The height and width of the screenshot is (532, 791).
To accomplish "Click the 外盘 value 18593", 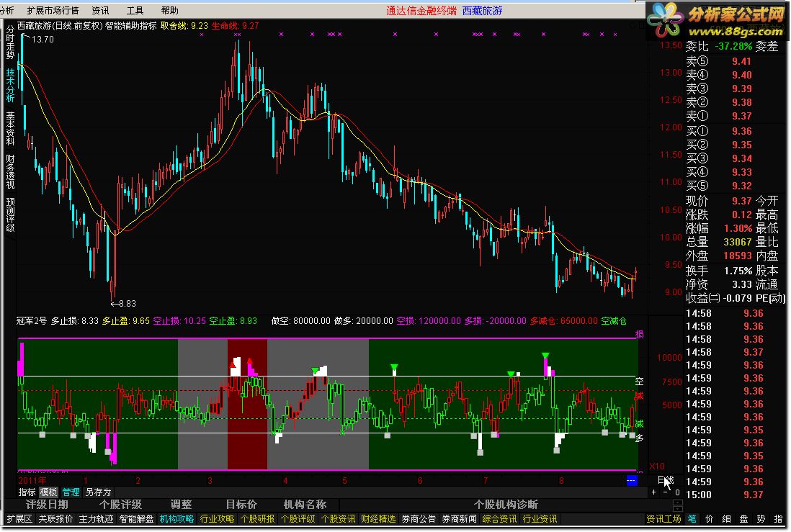I will pos(738,256).
